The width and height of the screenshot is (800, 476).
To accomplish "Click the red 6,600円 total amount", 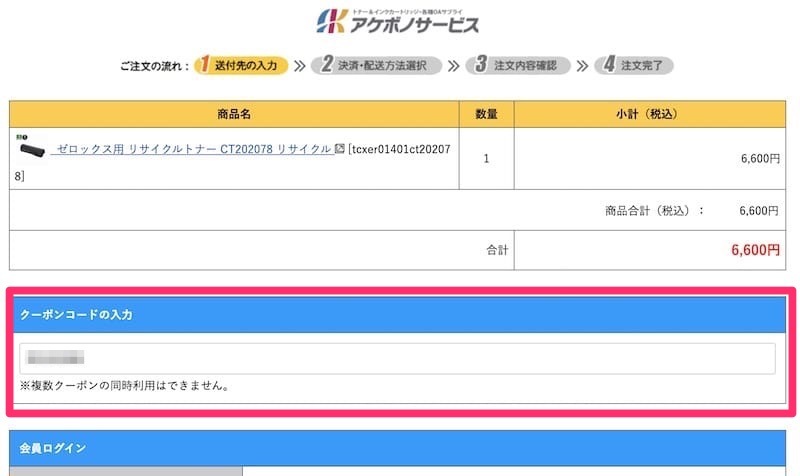I will click(756, 250).
